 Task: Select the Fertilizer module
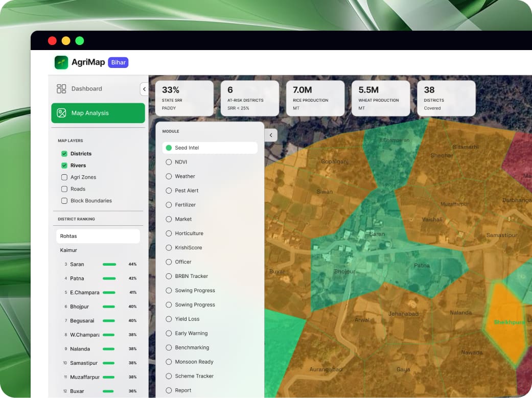click(x=210, y=205)
